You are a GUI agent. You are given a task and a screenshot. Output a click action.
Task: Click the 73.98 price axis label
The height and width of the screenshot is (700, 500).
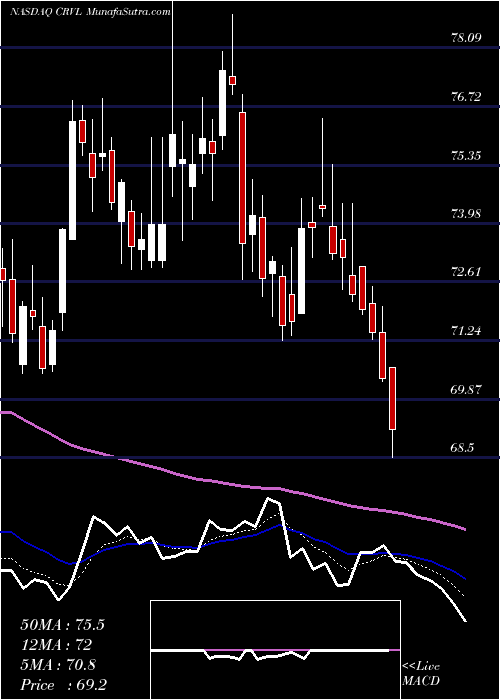(x=467, y=213)
